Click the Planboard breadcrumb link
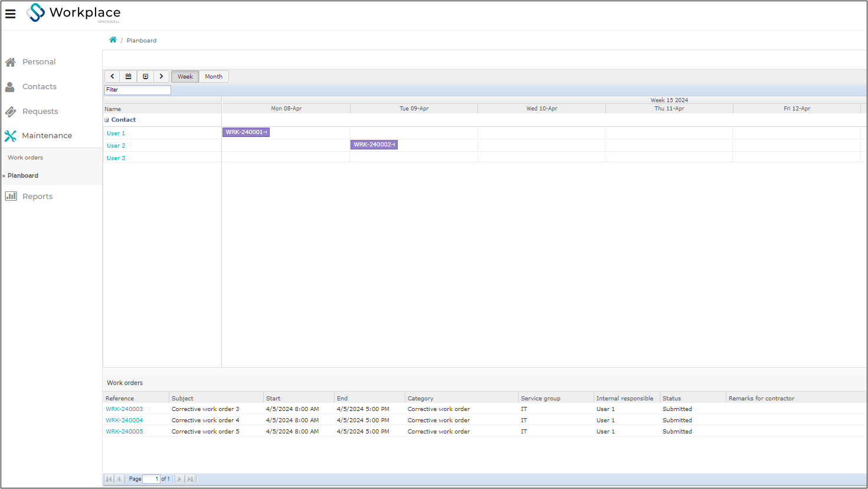The width and height of the screenshot is (868, 489). pos(142,41)
